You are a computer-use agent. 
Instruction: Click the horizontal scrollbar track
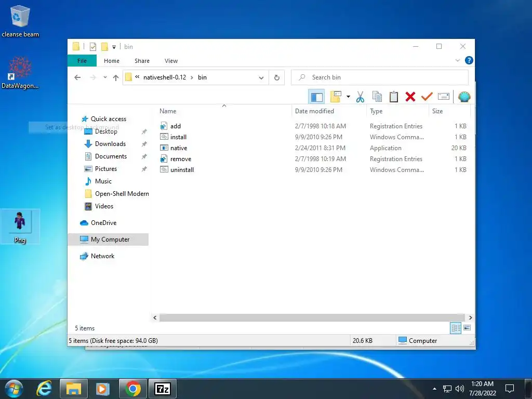pos(312,317)
